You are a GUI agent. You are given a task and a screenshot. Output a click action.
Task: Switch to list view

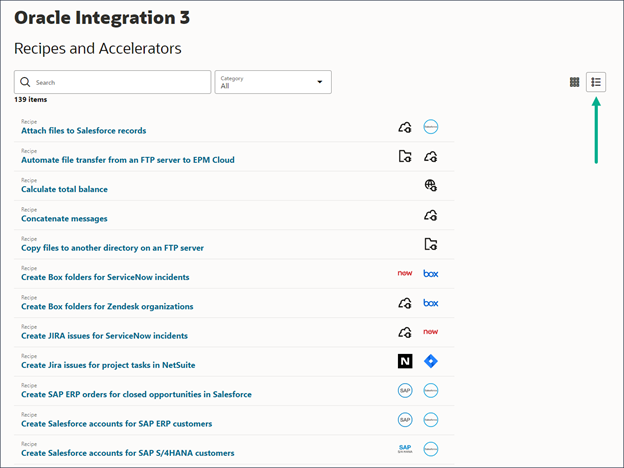tap(596, 82)
